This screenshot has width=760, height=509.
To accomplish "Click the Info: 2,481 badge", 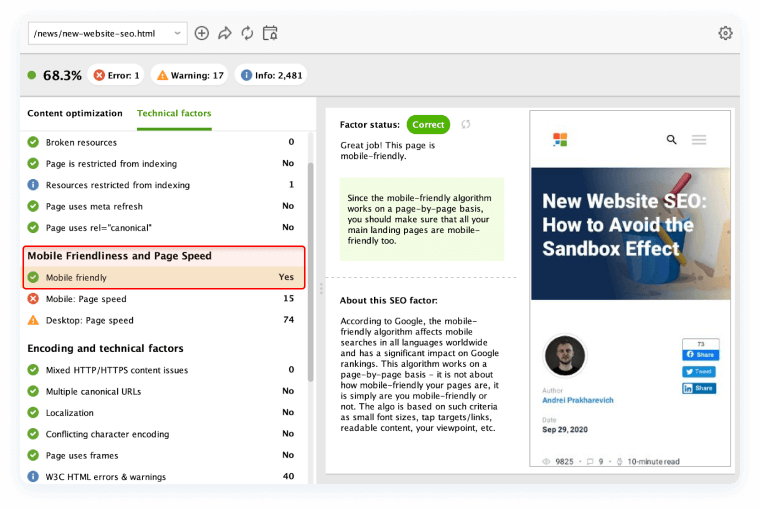I will coord(271,75).
